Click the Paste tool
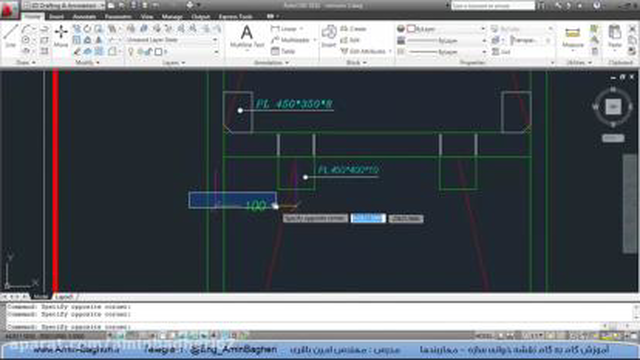This screenshot has height=360, width=640. pyautogui.click(x=615, y=36)
